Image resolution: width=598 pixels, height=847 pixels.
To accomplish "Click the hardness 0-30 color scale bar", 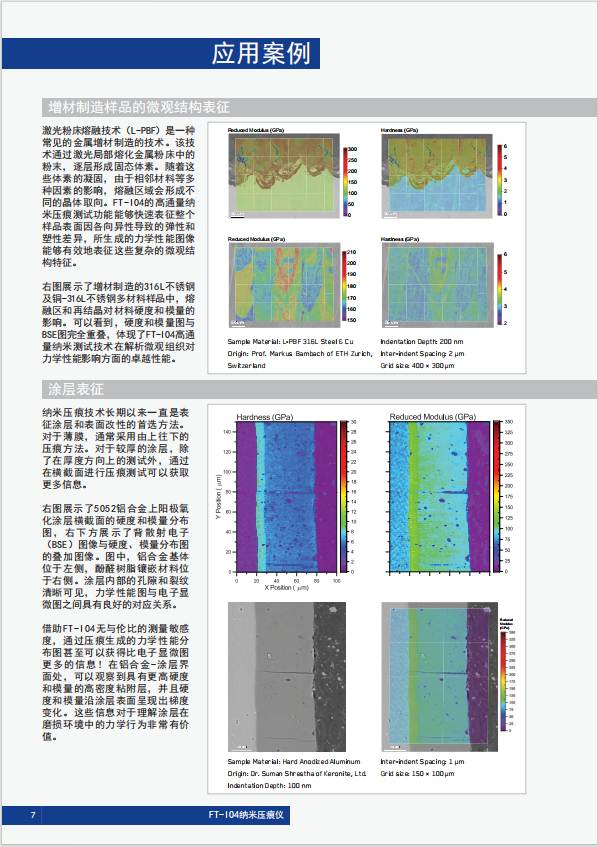I will (x=344, y=496).
